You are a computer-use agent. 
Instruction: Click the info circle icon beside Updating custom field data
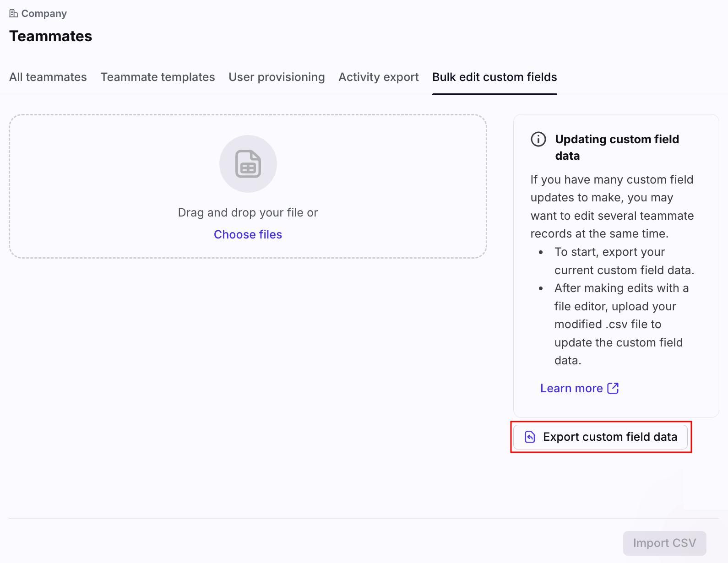pos(538,139)
